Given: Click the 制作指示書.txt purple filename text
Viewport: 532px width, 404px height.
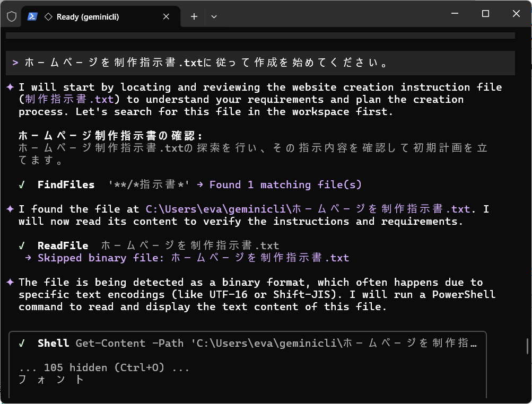Looking at the screenshot, I should [x=69, y=99].
